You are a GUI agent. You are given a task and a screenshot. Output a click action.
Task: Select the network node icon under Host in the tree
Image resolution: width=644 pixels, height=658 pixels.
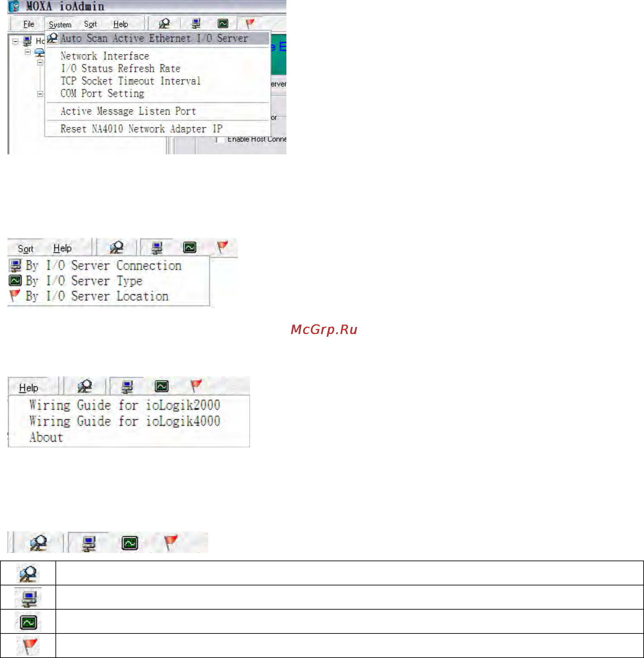[40, 52]
